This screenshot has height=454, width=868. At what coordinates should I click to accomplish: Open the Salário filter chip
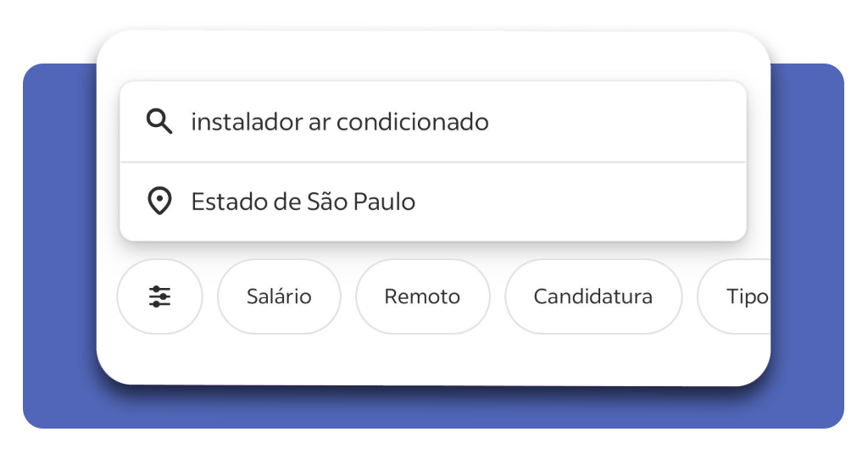279,296
